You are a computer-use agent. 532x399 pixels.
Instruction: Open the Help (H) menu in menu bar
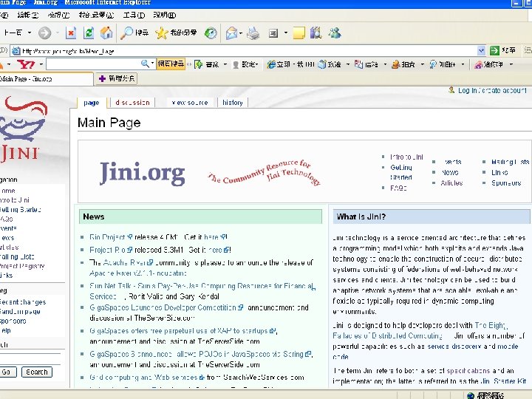[165, 15]
